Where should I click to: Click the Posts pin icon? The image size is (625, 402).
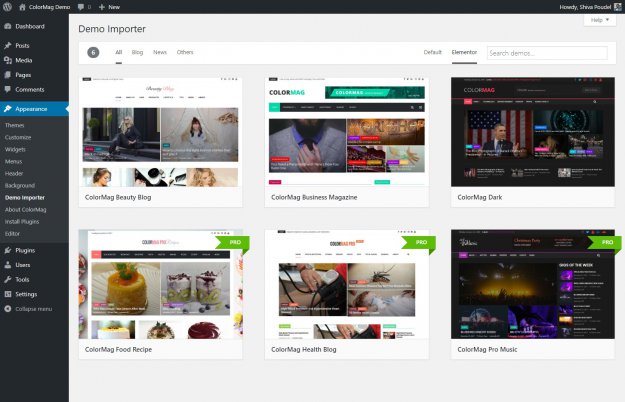coord(8,46)
